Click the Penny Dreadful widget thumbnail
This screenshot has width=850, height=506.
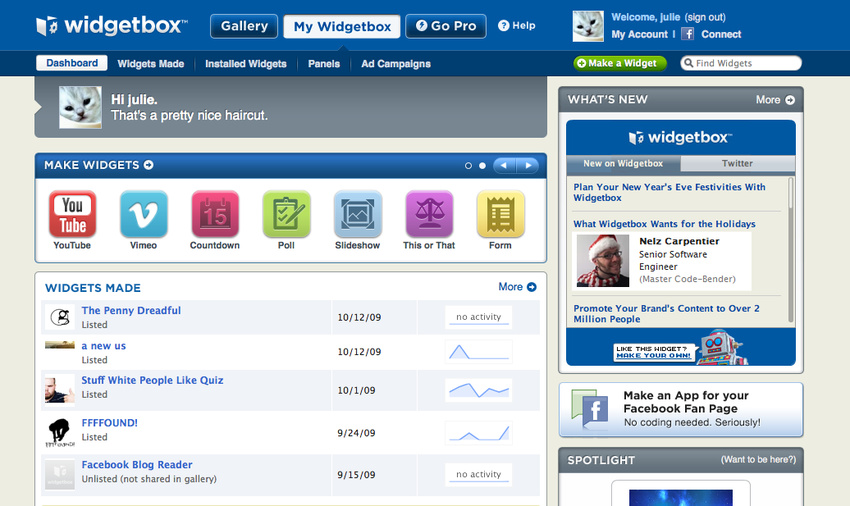pos(60,317)
